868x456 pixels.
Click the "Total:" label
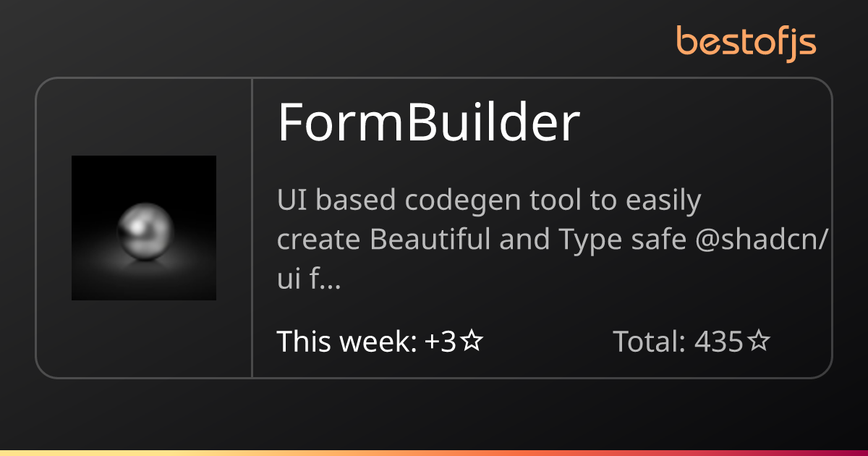650,342
